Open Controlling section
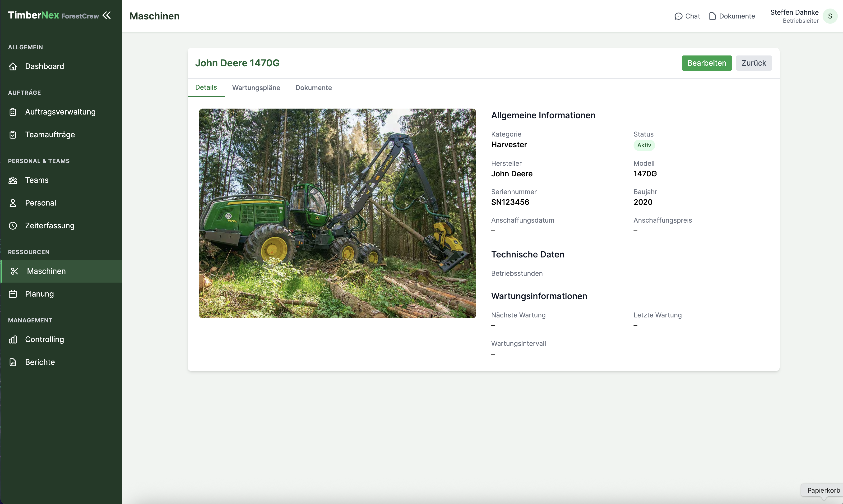Viewport: 843px width, 504px height. [61, 340]
